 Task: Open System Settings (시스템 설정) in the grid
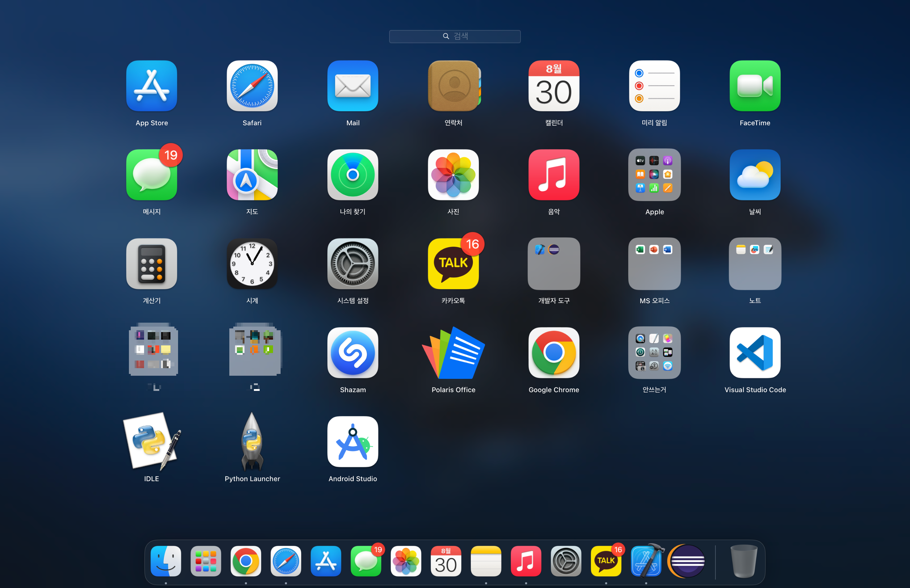click(352, 264)
